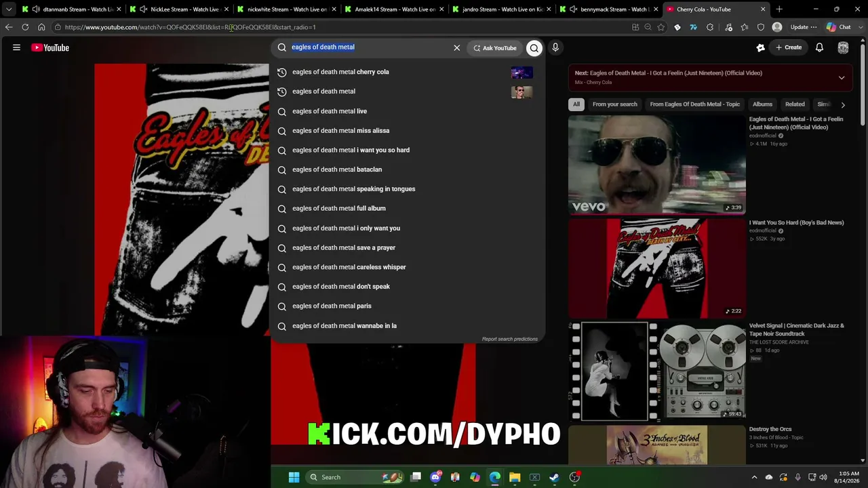
Task: Close the Cherry Cola YouTube tab
Action: [763, 9]
